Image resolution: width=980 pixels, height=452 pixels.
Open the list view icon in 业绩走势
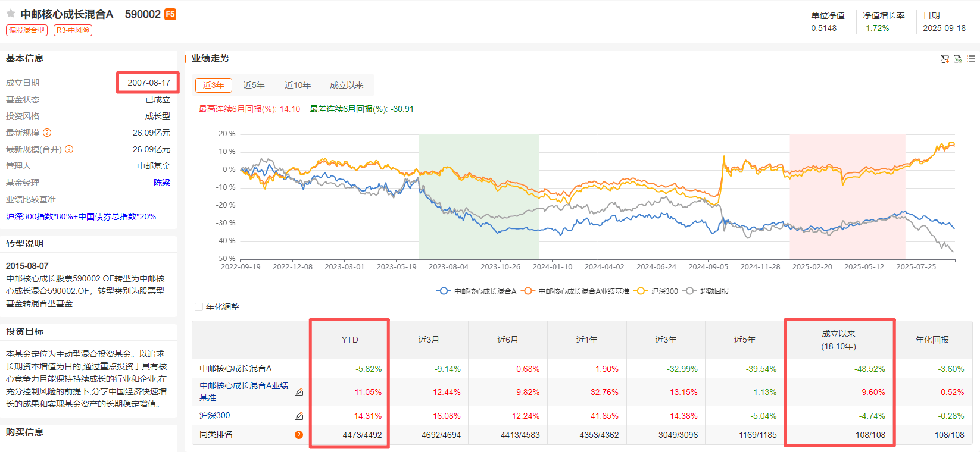pos(971,59)
